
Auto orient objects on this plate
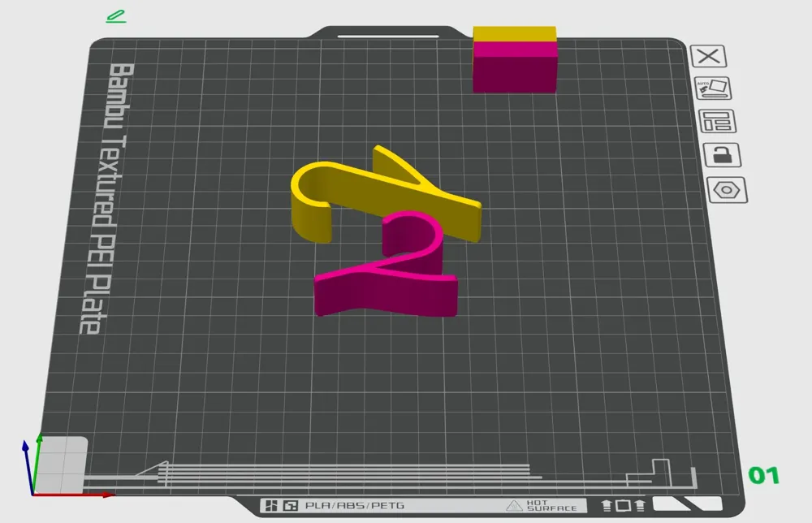pyautogui.click(x=713, y=89)
